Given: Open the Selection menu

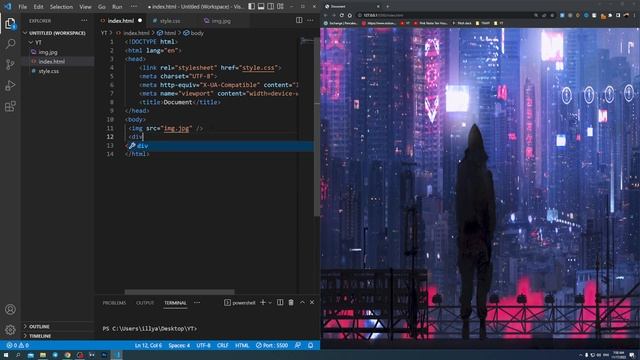Looking at the screenshot, I should point(61,7).
